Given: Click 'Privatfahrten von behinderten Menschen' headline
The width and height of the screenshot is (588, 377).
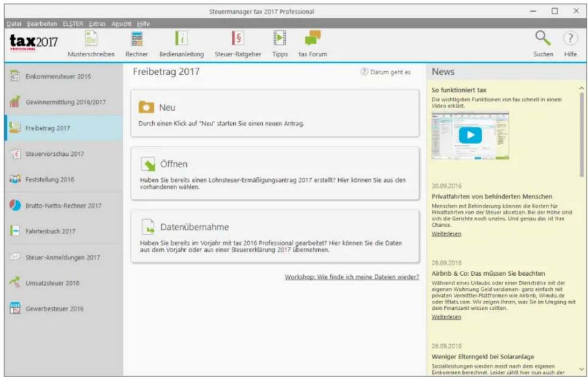Looking at the screenshot, I should [492, 196].
